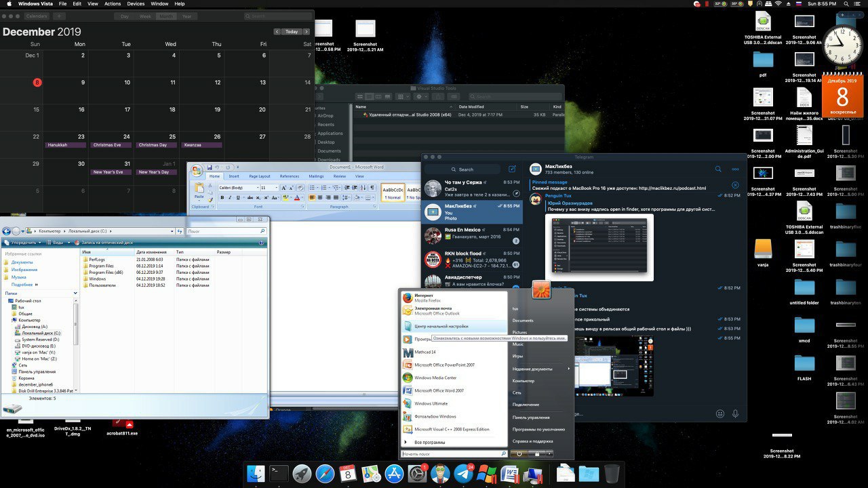Justify text in Word ribbon
Image resolution: width=868 pixels, height=488 pixels.
[336, 197]
